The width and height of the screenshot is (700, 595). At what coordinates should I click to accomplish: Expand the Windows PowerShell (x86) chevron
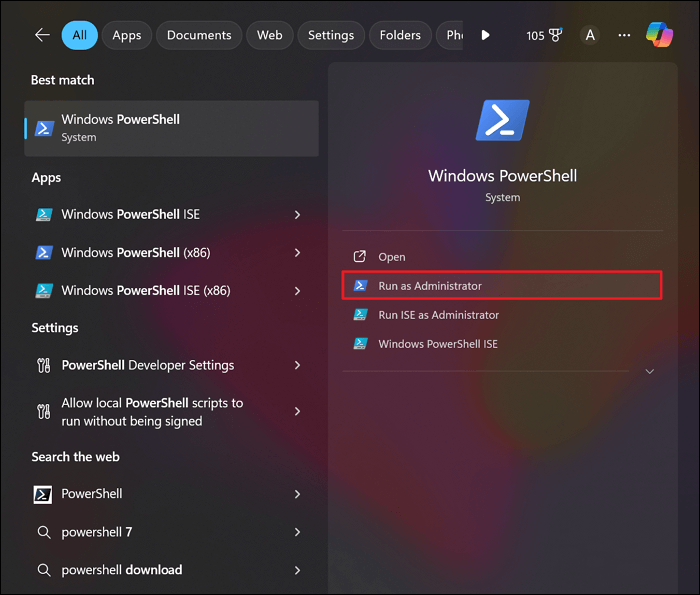pos(298,253)
